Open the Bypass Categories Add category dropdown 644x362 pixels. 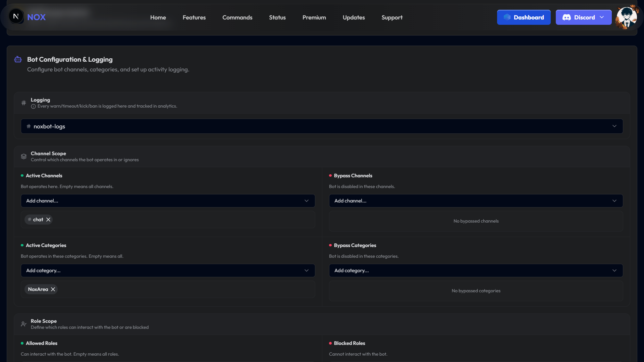coord(476,270)
